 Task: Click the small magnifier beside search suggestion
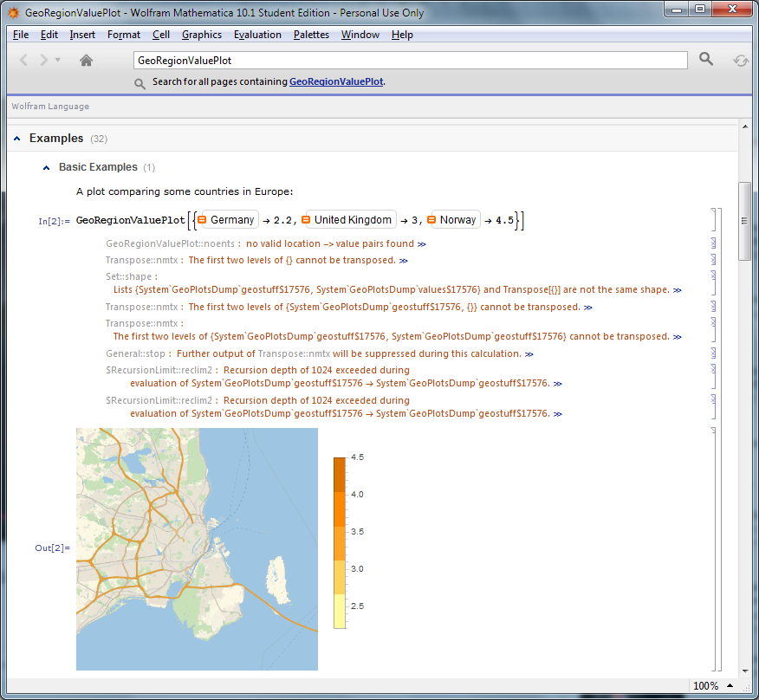(139, 84)
